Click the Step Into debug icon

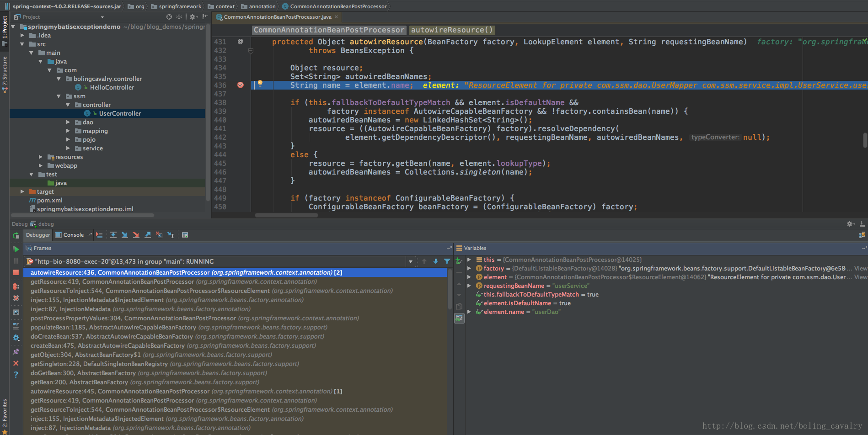tap(124, 235)
